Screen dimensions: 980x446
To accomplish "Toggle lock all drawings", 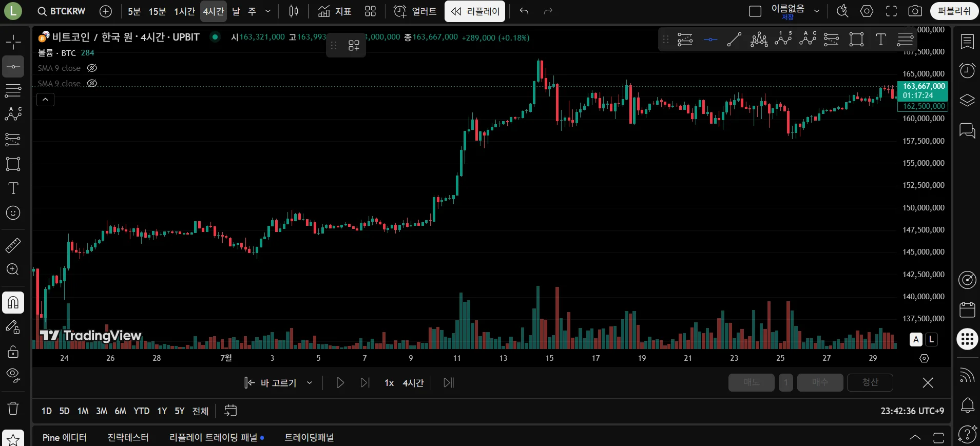I will (x=13, y=352).
